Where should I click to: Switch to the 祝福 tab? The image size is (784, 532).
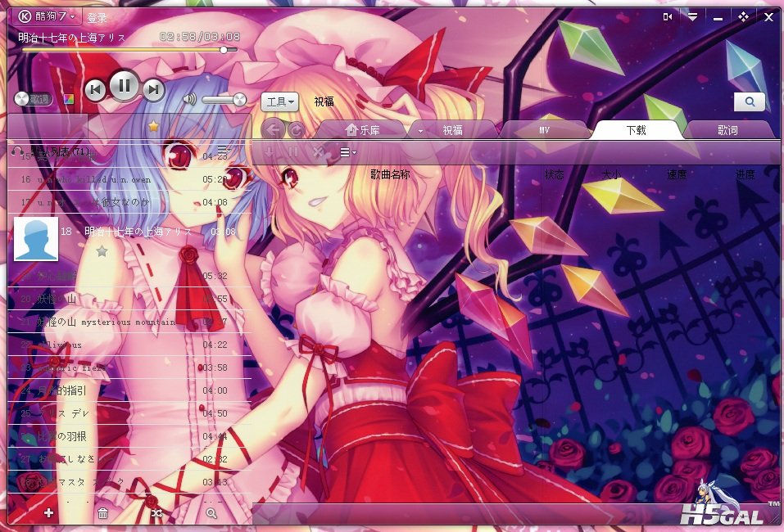click(x=452, y=130)
